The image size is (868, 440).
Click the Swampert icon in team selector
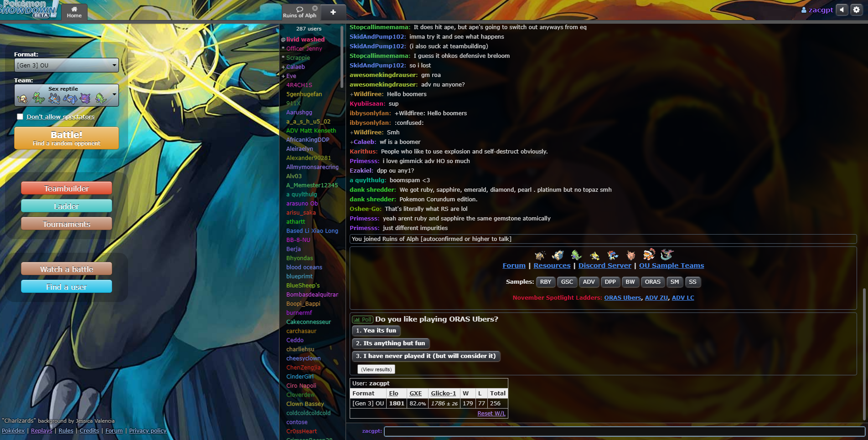tap(54, 98)
